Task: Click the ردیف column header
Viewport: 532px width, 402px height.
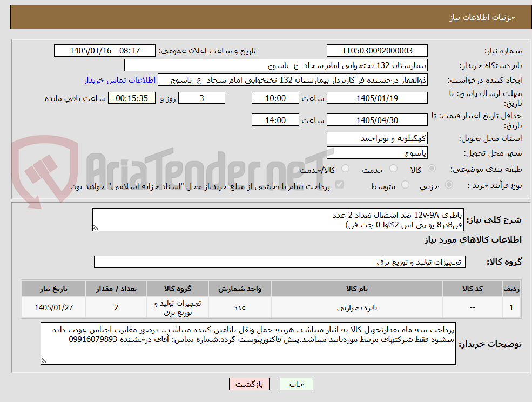Action: (x=511, y=289)
